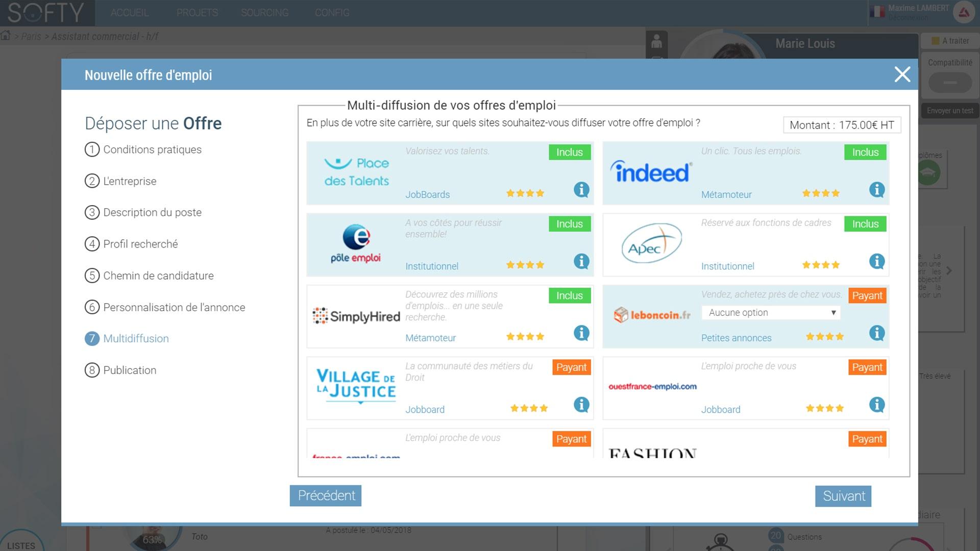This screenshot has height=551, width=980.
Task: Click 'A traiter' status tag
Action: [x=950, y=41]
